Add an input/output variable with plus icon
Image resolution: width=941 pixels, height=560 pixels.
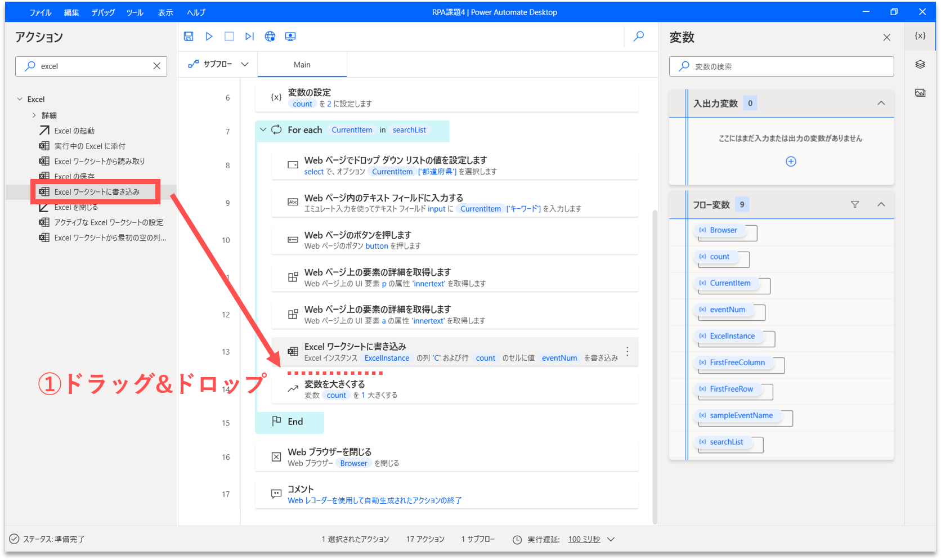click(x=791, y=162)
